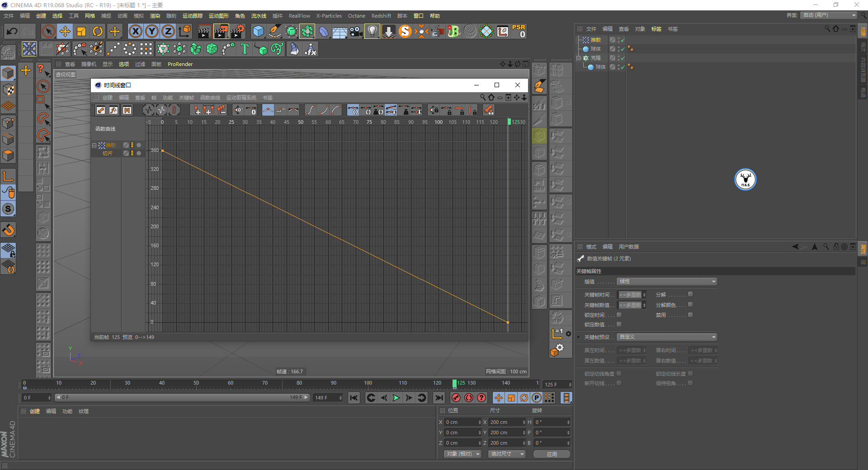
Task: Click the X position 0 cm field
Action: tap(463, 422)
